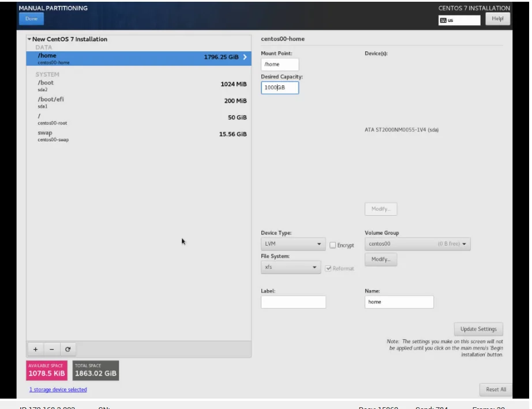Click the Available Space 1078.5 KiB box
Screen dimensions: 532x409
coord(47,370)
